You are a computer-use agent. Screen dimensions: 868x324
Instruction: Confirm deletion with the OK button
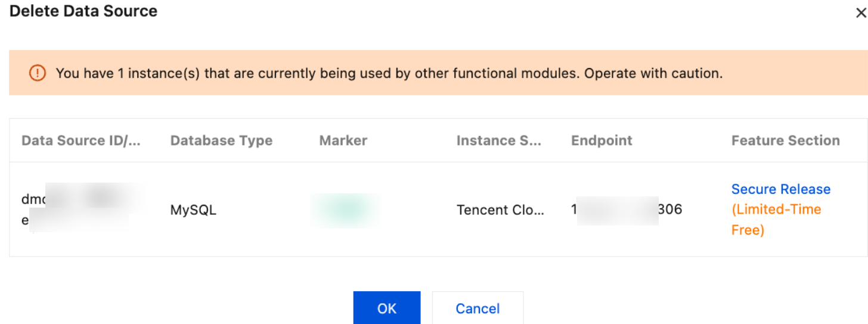click(x=386, y=308)
